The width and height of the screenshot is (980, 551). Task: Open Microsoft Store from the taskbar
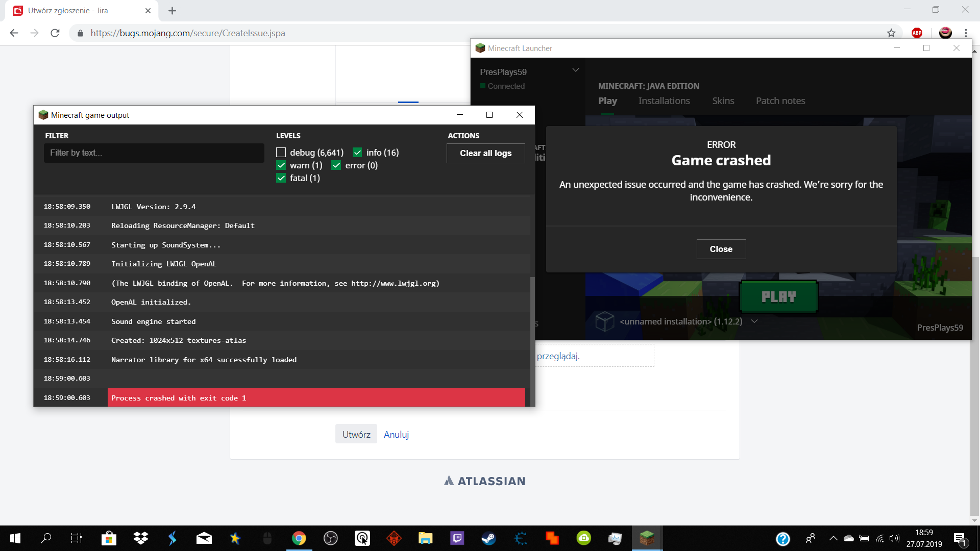pyautogui.click(x=109, y=538)
